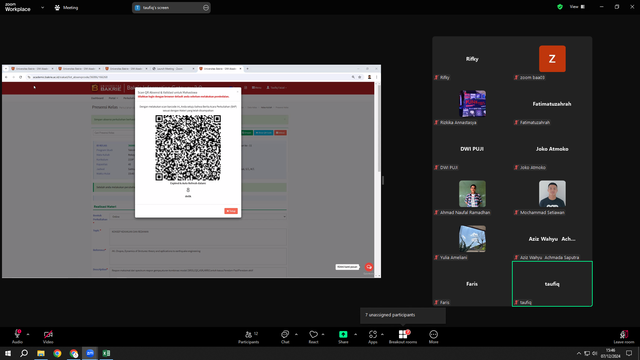Click the red chat bubble icon on shared page

pyautogui.click(x=369, y=267)
